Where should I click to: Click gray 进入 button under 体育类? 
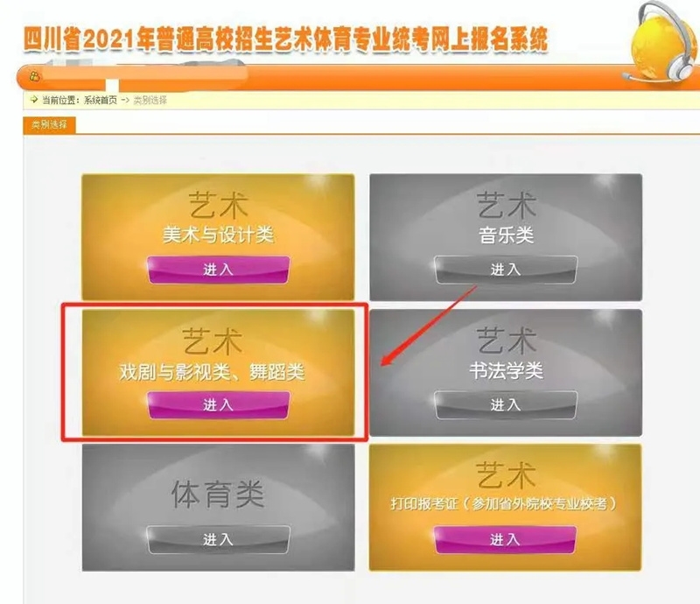pos(218,540)
